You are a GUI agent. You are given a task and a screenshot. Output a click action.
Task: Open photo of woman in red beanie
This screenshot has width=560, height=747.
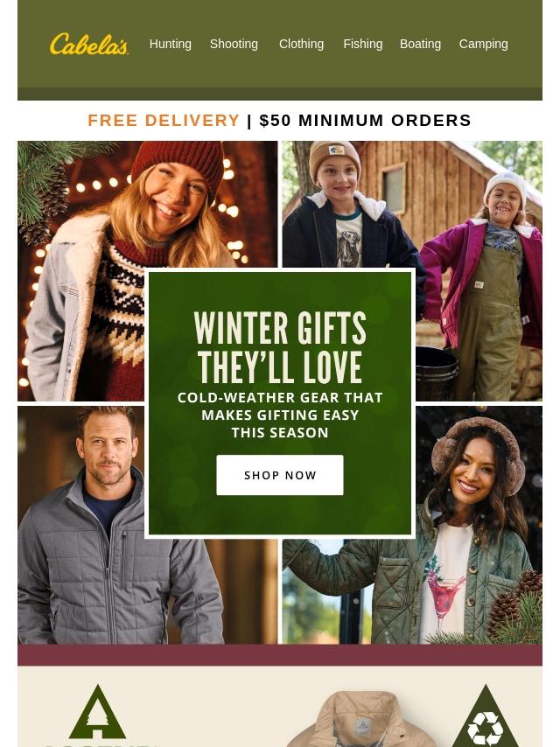tap(147, 270)
